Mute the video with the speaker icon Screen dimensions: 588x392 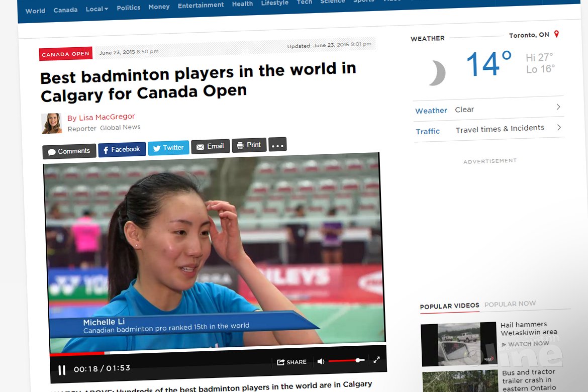click(321, 362)
